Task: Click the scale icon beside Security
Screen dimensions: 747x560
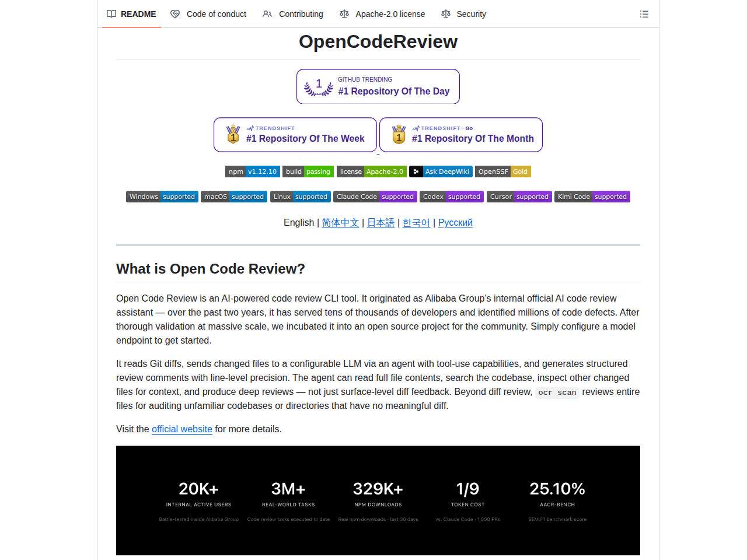Action: pyautogui.click(x=446, y=14)
